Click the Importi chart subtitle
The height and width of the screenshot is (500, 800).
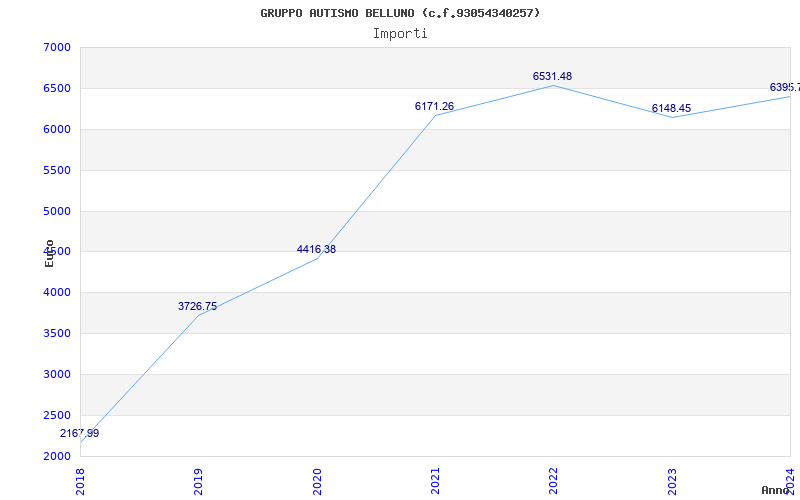(400, 34)
